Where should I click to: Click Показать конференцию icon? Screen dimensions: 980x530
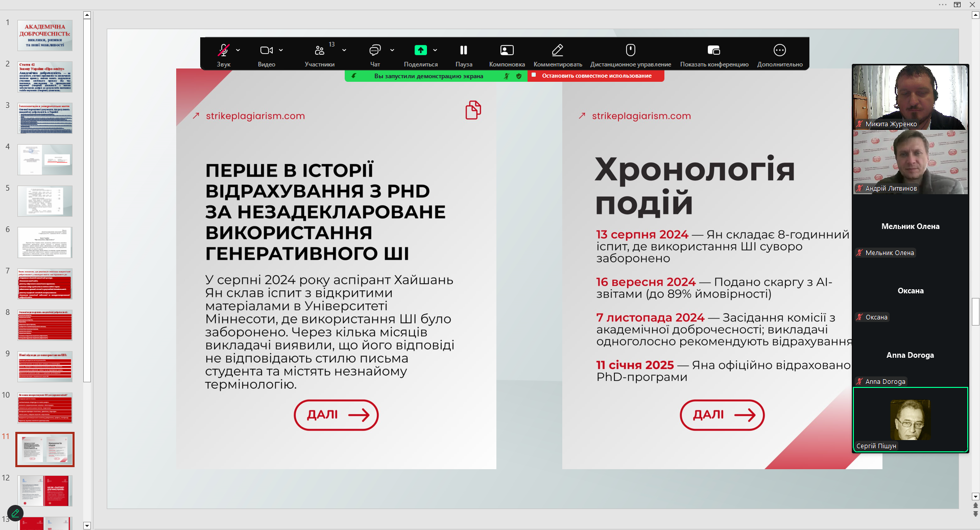click(x=713, y=50)
